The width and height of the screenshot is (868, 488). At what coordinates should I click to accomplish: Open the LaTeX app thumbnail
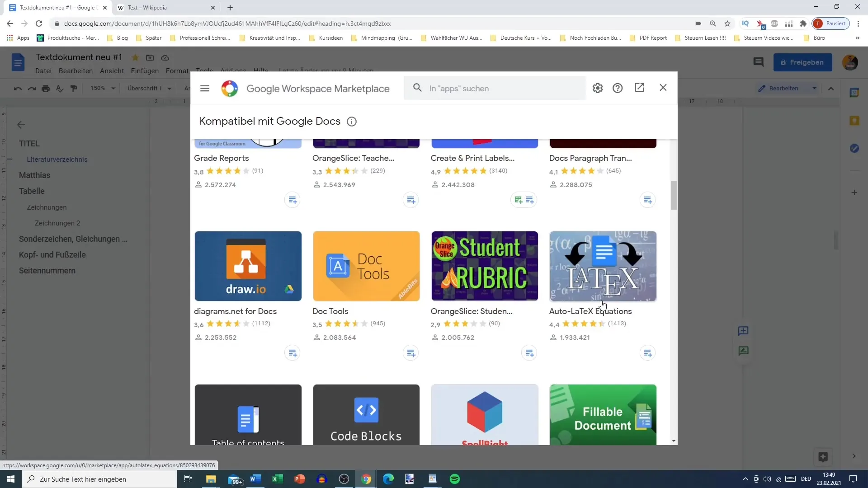(603, 266)
